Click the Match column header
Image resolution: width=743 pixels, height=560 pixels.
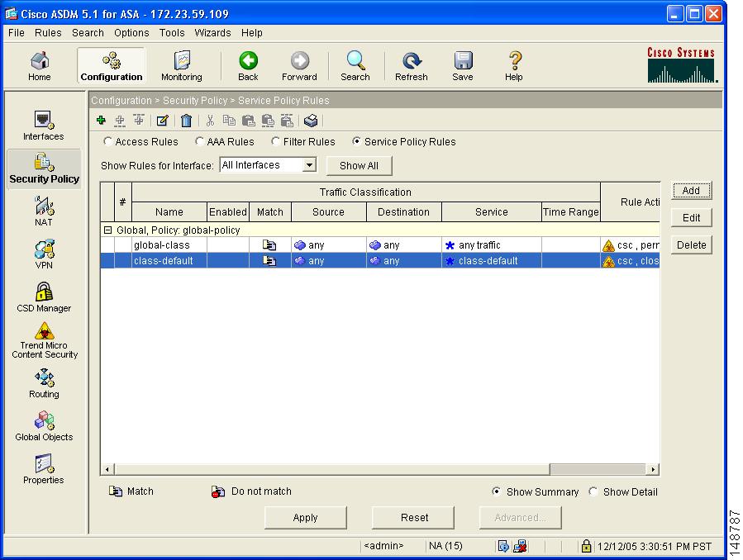click(x=270, y=211)
